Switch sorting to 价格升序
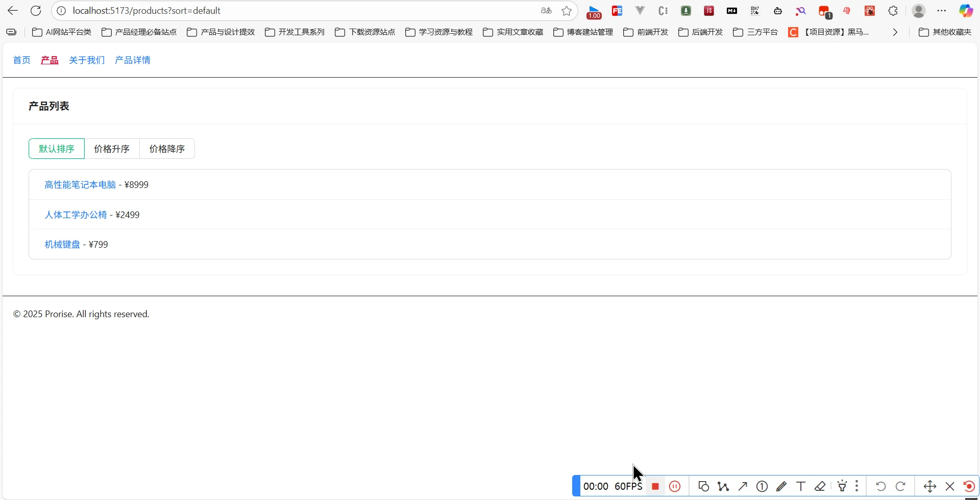Screen dimensions: 980x500 (x=112, y=149)
